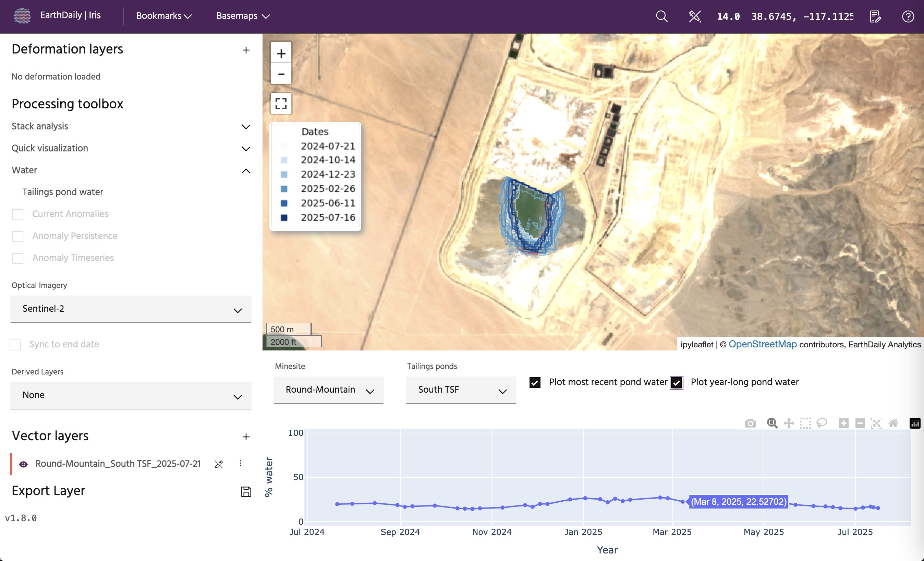Open the Bookmarks menu
The image size is (924, 561).
[164, 16]
